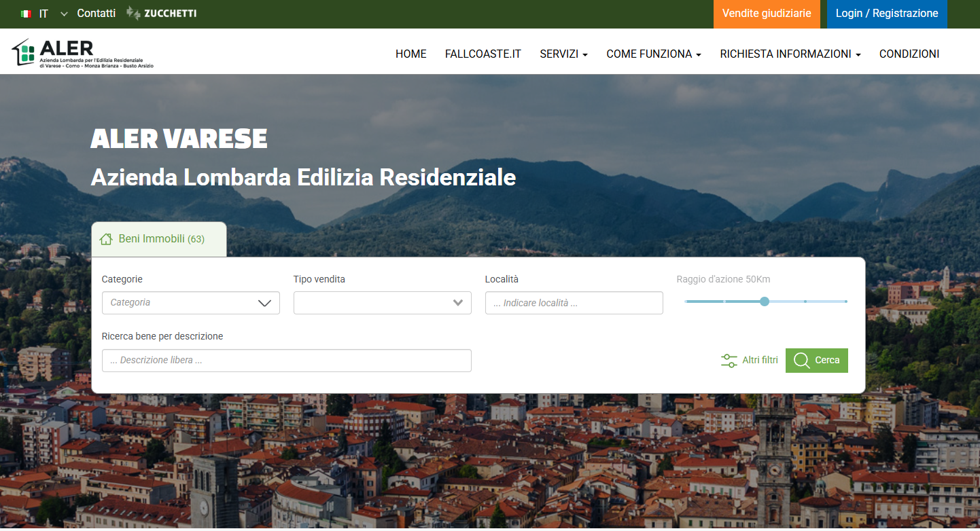Focus the Località input field
The image size is (980, 531).
[x=574, y=303]
